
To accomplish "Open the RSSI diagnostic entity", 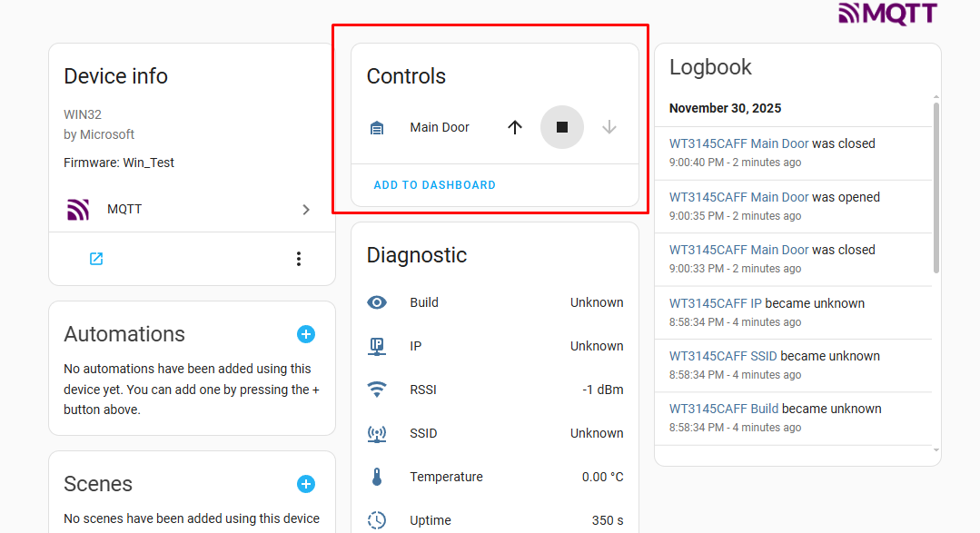I will (x=495, y=390).
